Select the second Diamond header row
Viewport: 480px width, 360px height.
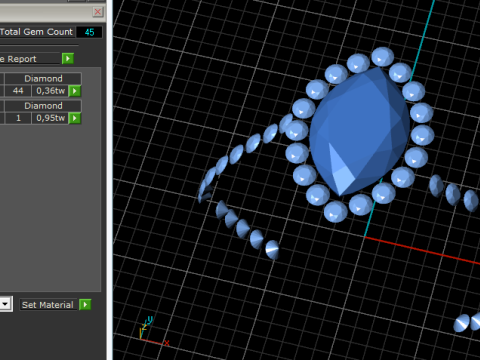click(43, 106)
